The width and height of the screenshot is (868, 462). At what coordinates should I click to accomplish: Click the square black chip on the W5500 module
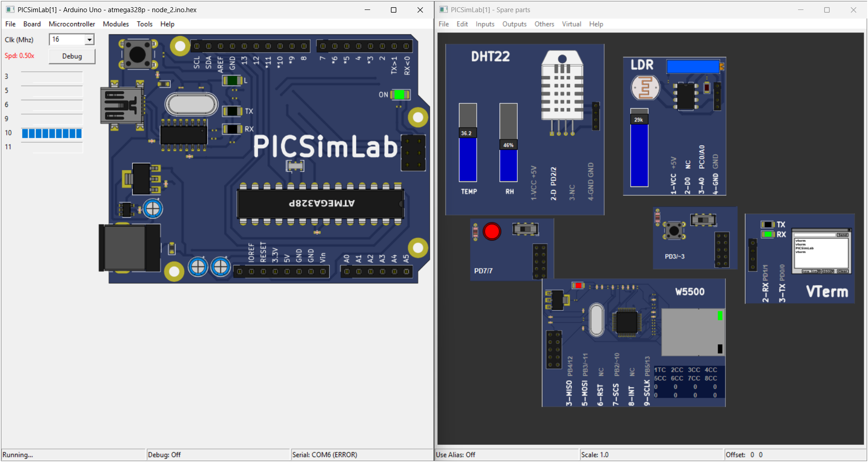tap(627, 322)
